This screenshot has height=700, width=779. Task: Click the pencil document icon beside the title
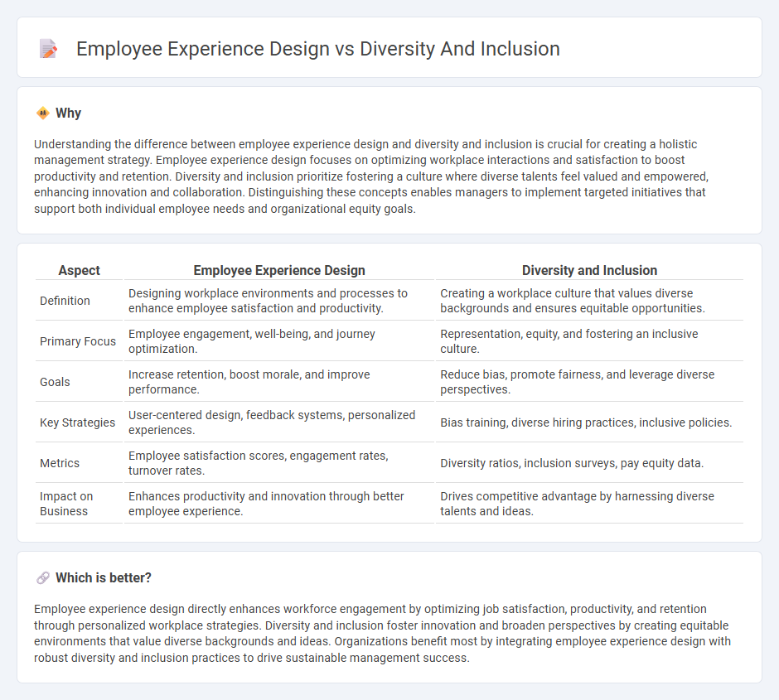(48, 49)
